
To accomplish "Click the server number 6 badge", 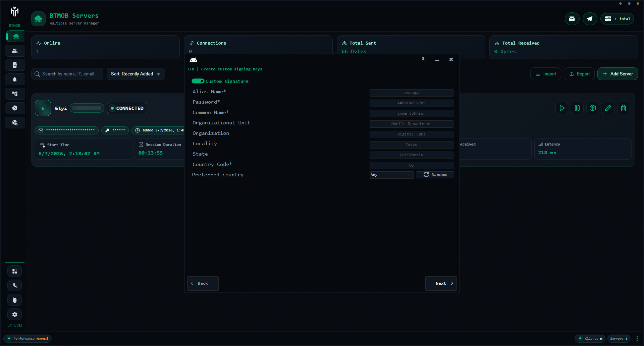I will (43, 108).
